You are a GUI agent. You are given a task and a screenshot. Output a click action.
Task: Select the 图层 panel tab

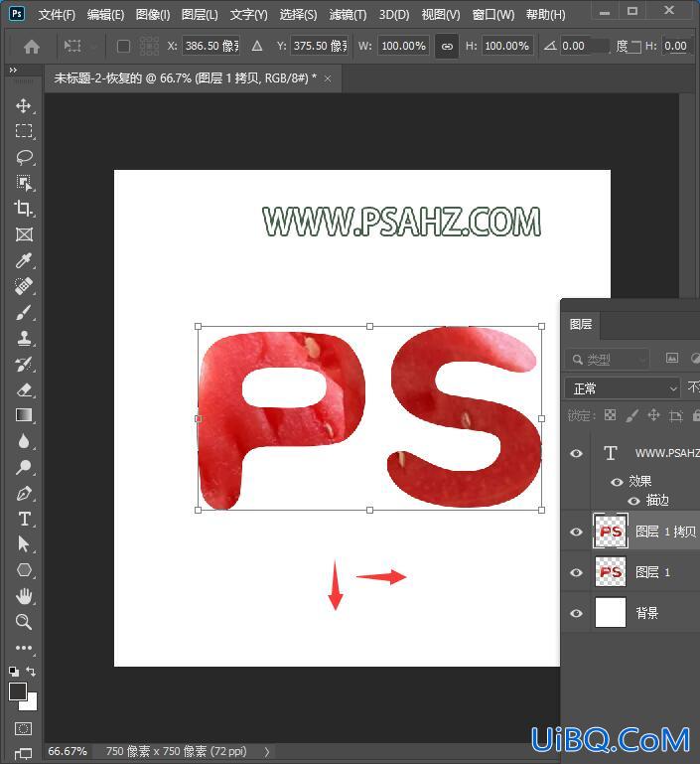pos(581,324)
